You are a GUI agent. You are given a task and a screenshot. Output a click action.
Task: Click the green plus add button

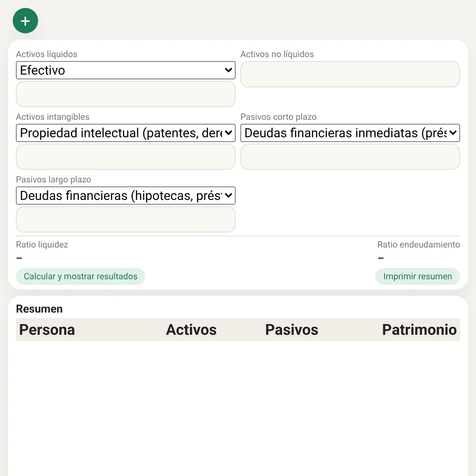(25, 21)
